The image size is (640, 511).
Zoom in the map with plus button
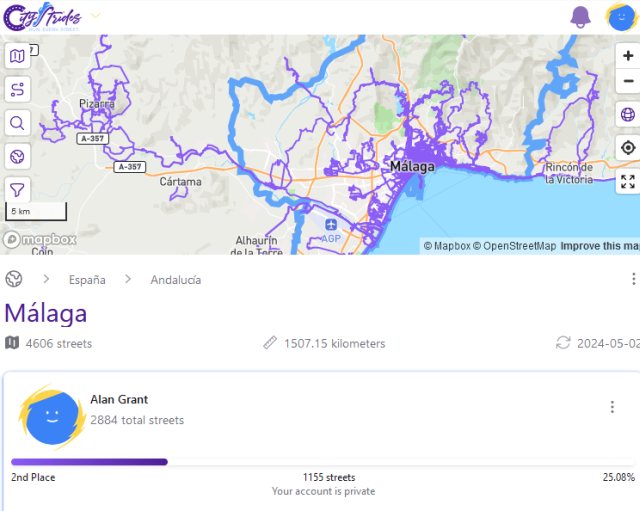628,56
